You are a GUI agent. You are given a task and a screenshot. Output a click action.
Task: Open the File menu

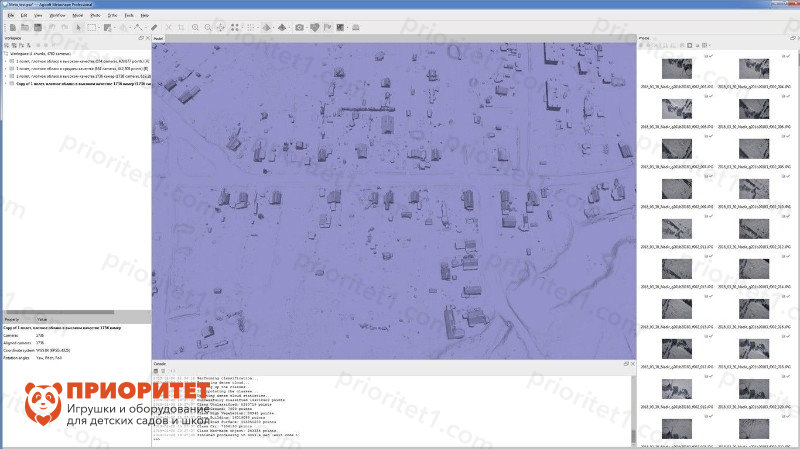click(x=11, y=15)
